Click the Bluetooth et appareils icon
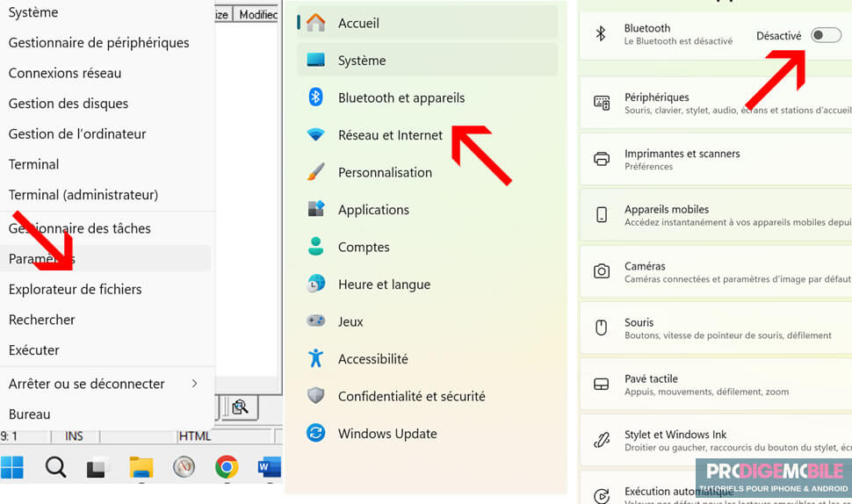 (x=315, y=97)
